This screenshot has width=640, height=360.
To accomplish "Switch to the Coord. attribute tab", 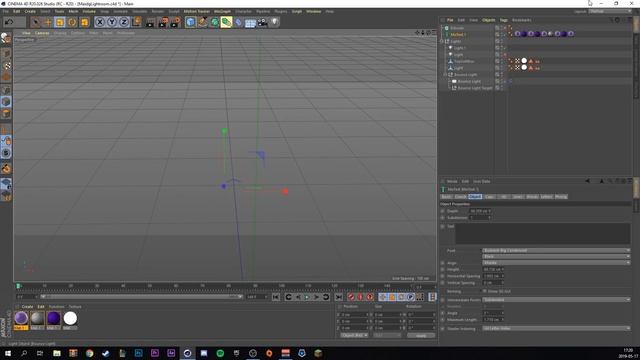I will pos(460,197).
